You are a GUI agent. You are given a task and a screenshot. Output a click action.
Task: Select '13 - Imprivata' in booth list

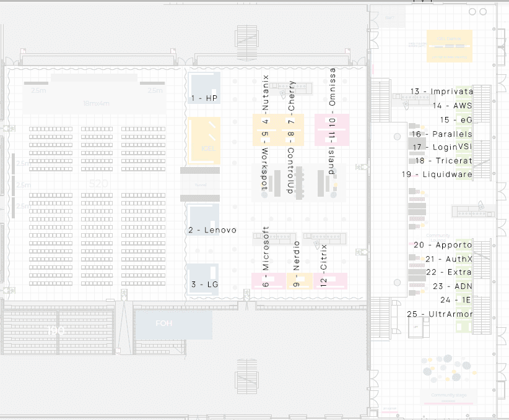pyautogui.click(x=442, y=92)
